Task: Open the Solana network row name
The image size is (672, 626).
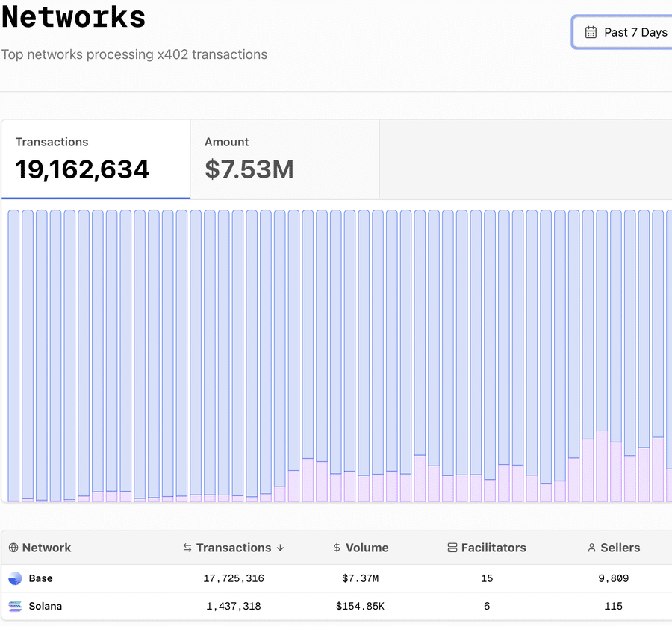Action: 46,606
